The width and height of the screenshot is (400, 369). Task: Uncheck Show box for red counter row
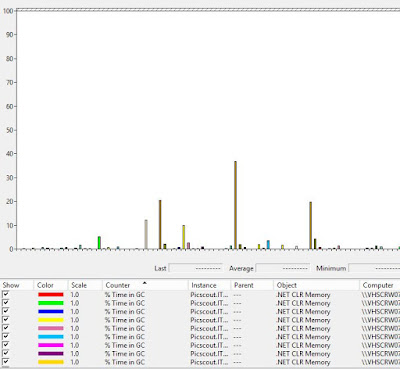[6, 294]
